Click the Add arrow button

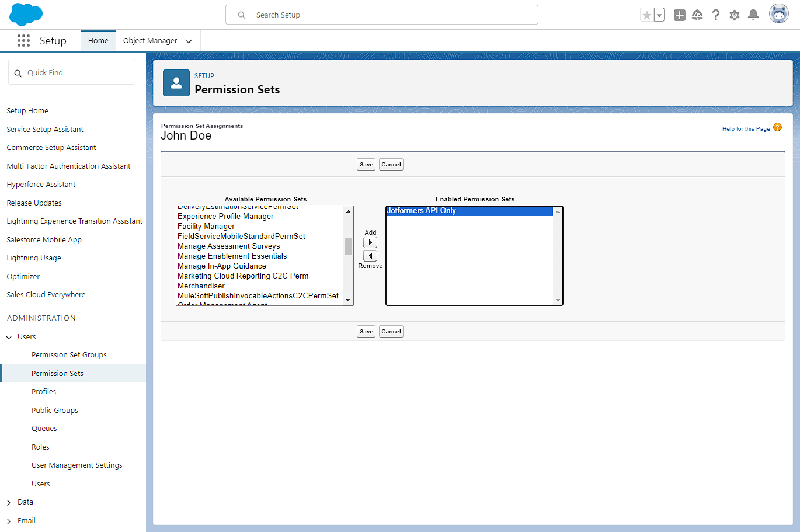(370, 242)
